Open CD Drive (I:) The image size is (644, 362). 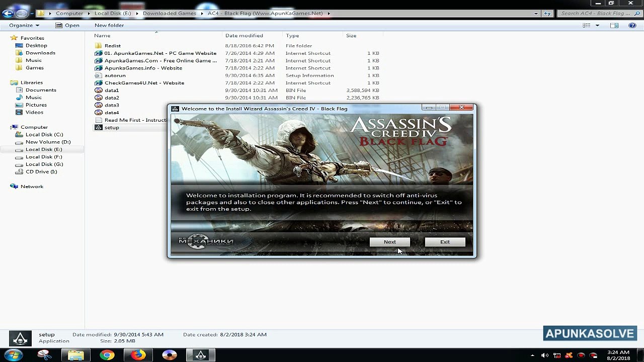click(41, 171)
